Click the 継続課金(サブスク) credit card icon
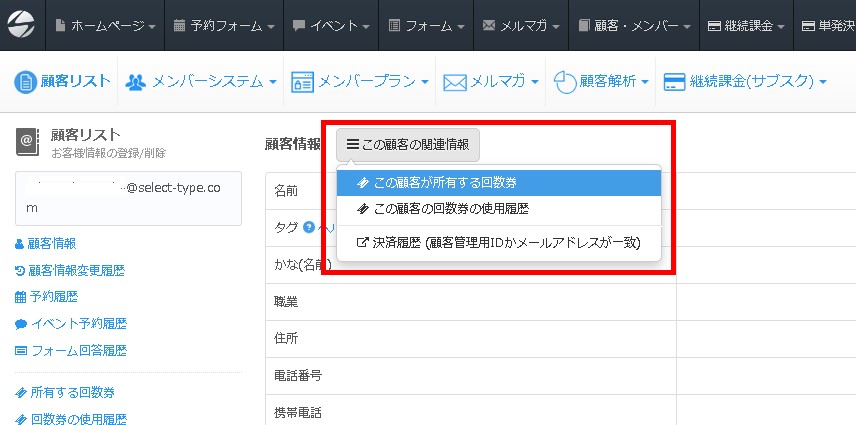 [x=675, y=82]
